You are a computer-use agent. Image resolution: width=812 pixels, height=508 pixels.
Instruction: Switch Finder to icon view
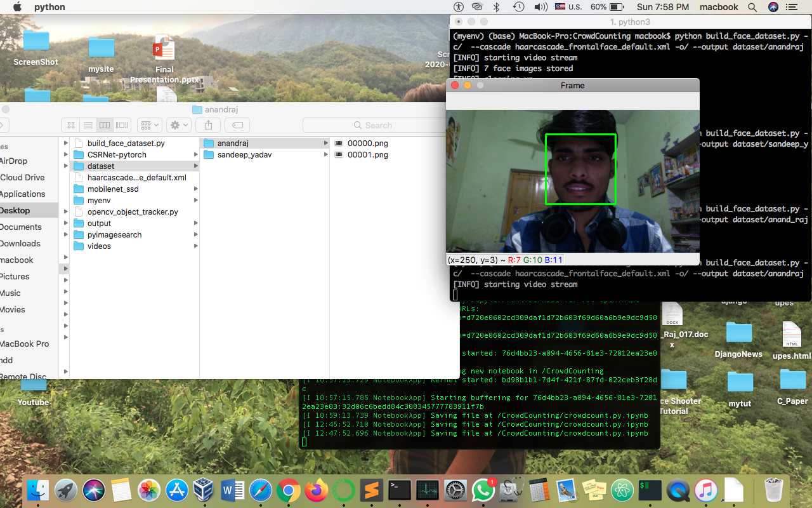(71, 125)
